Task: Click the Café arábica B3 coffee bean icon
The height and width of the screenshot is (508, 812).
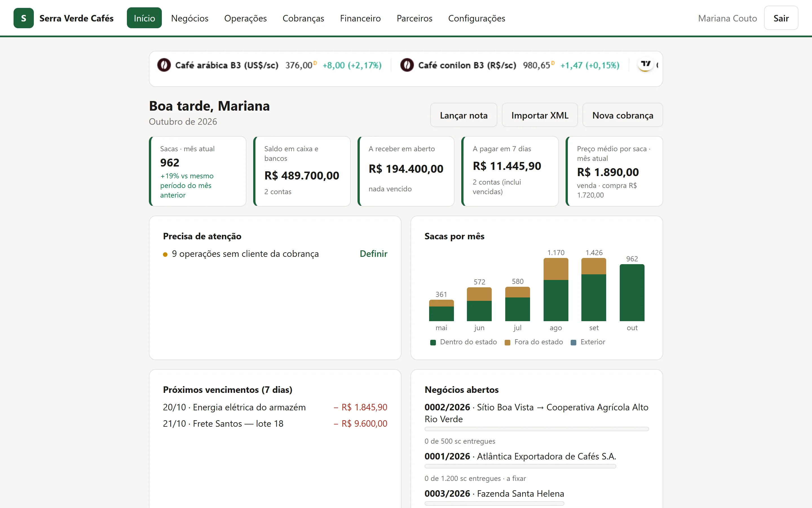Action: pos(164,65)
